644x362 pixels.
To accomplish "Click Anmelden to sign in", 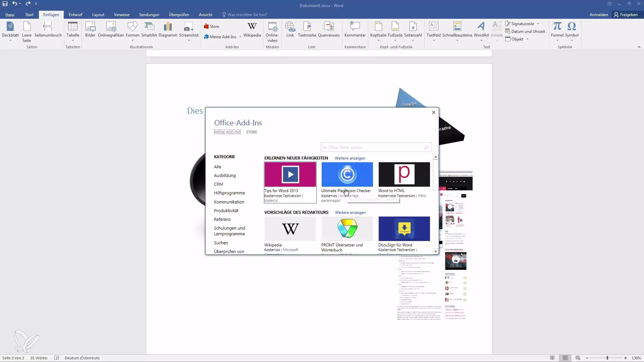I will (599, 15).
